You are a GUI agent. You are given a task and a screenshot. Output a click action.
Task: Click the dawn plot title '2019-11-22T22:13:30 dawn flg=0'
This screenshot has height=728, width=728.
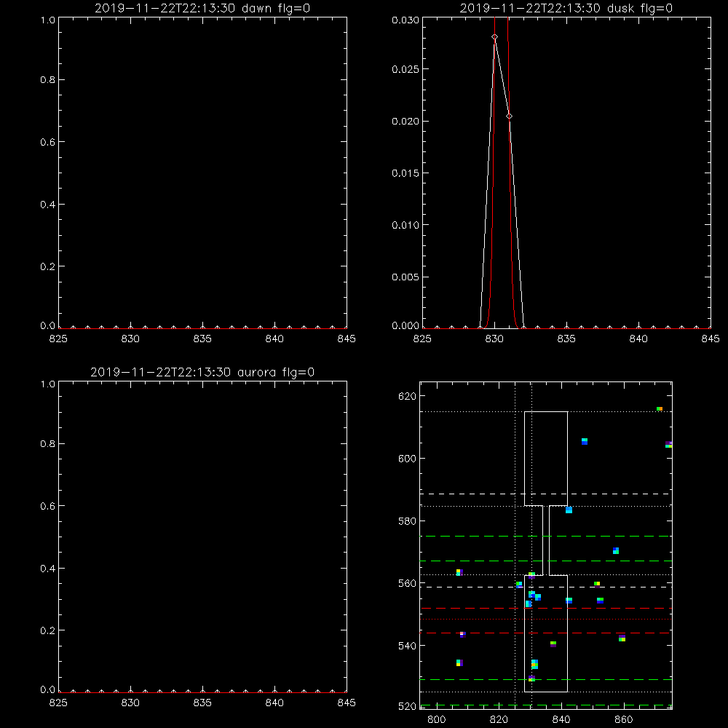pyautogui.click(x=202, y=8)
